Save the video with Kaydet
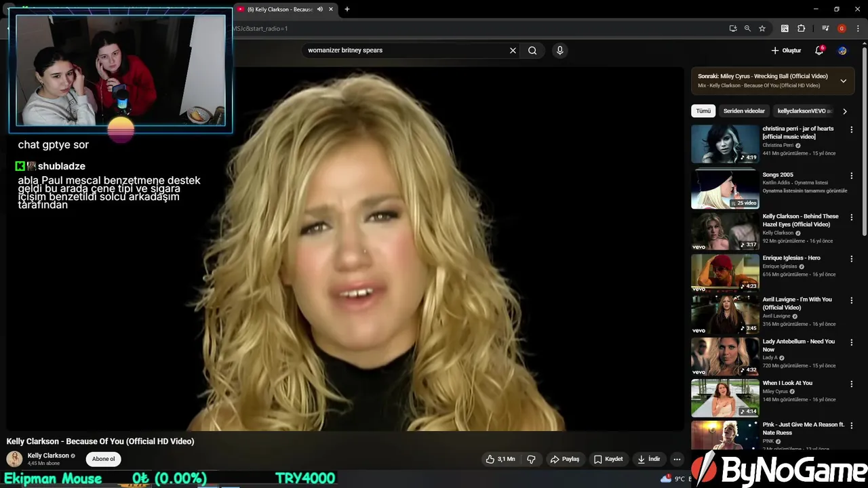 click(608, 459)
